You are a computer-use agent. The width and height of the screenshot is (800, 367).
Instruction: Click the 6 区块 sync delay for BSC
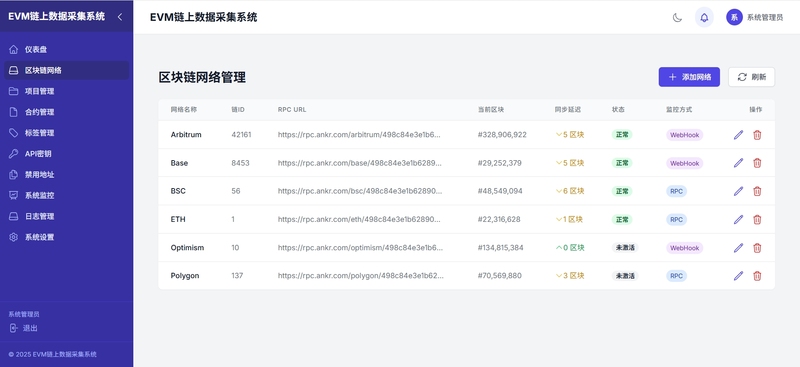[x=570, y=191]
